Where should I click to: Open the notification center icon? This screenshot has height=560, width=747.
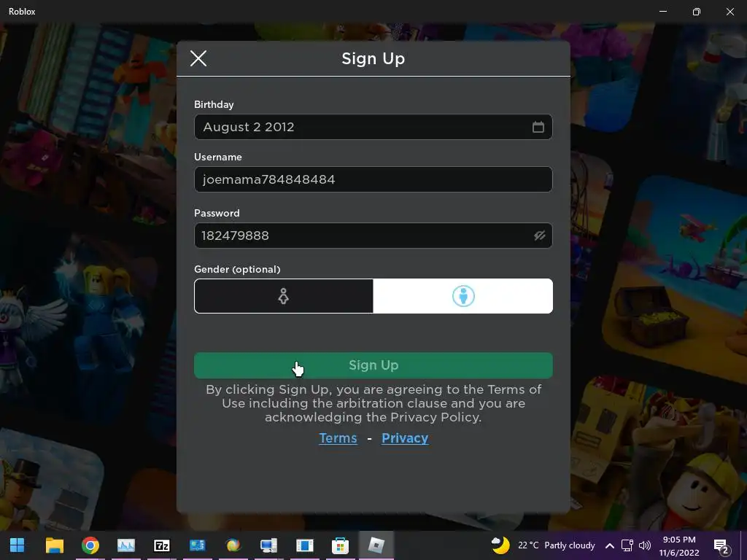(721, 546)
